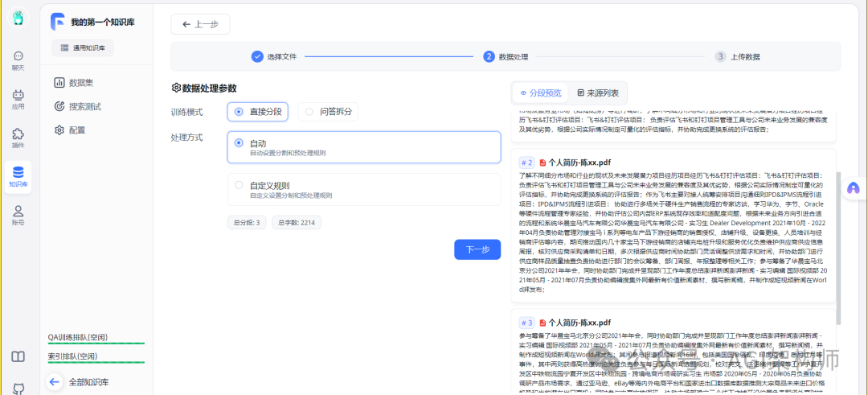Click the preview panel scrollbar
This screenshot has width=868, height=395.
coord(839,248)
